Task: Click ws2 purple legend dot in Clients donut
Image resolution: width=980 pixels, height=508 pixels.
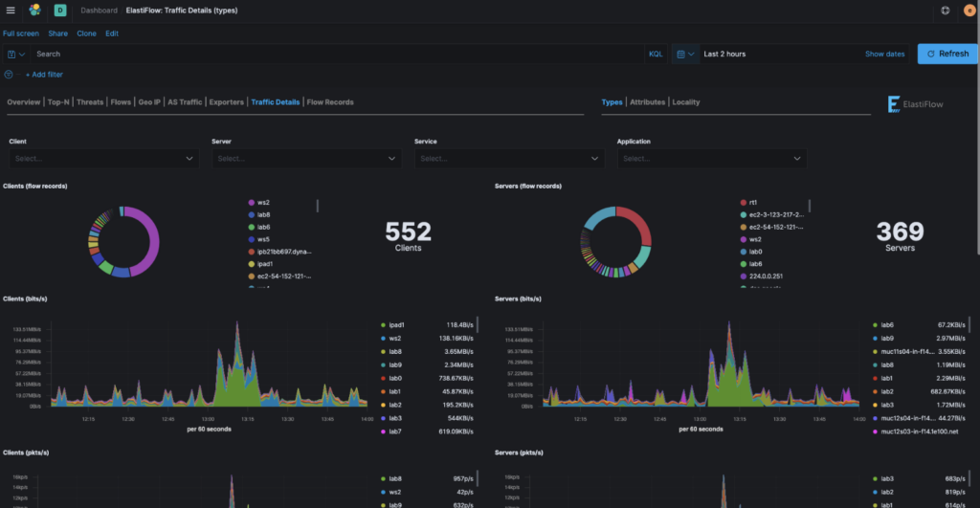Action: [x=252, y=203]
